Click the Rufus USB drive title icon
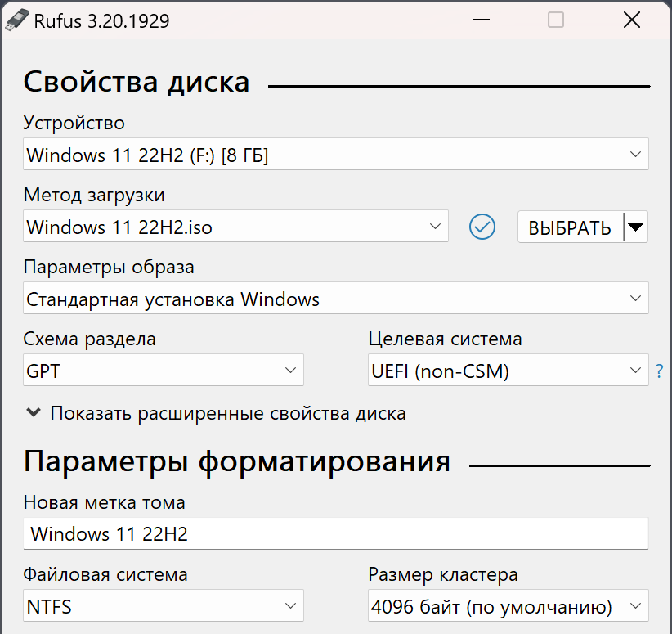Screen dimensions: 672x634 (16, 20)
